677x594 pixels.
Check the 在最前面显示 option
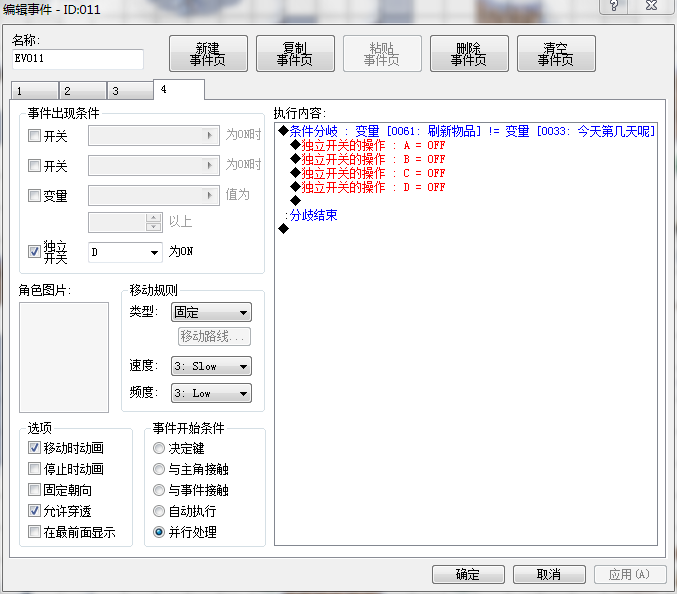point(34,531)
